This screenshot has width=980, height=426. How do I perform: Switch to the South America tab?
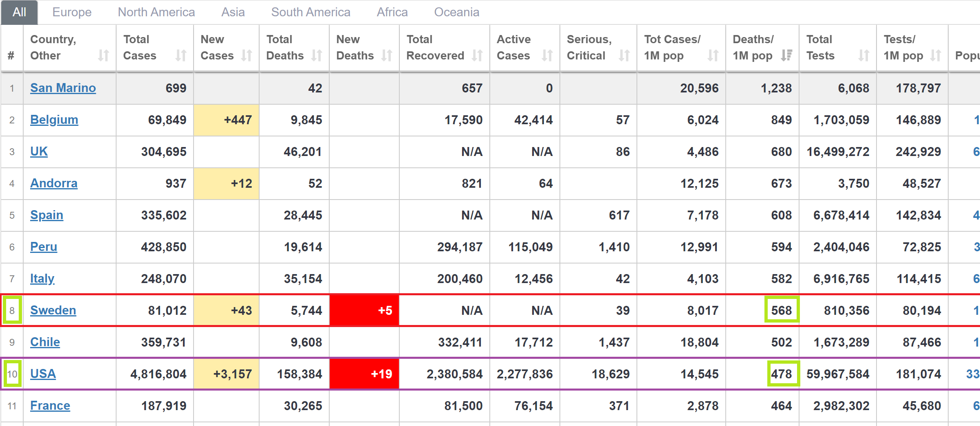(311, 12)
